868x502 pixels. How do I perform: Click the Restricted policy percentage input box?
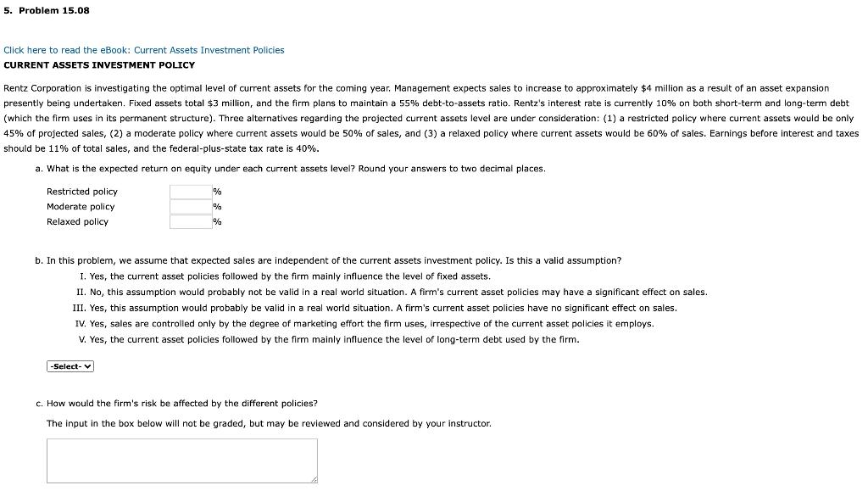point(190,191)
